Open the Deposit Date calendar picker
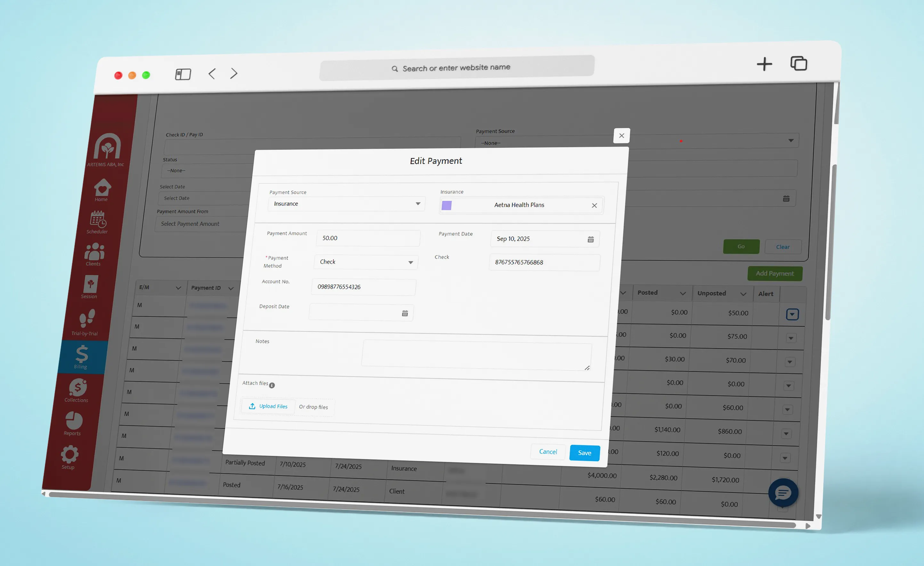This screenshot has width=924, height=566. [405, 313]
